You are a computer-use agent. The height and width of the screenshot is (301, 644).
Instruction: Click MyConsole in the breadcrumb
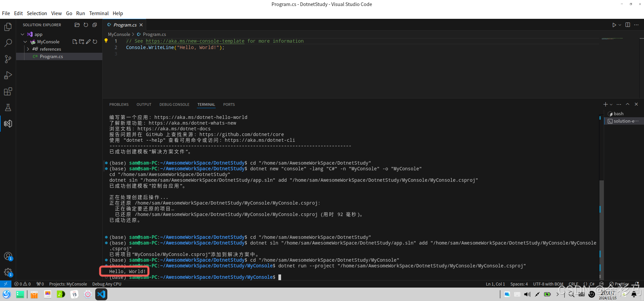(x=119, y=34)
